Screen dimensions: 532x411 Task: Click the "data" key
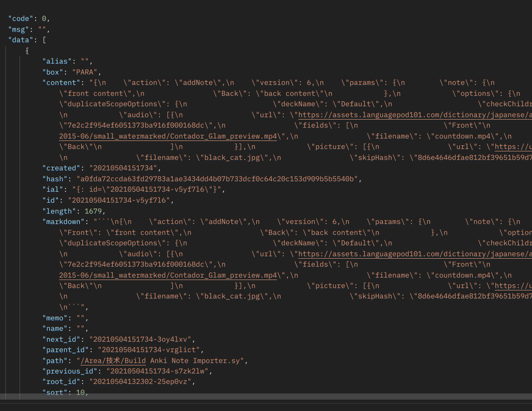(21, 40)
